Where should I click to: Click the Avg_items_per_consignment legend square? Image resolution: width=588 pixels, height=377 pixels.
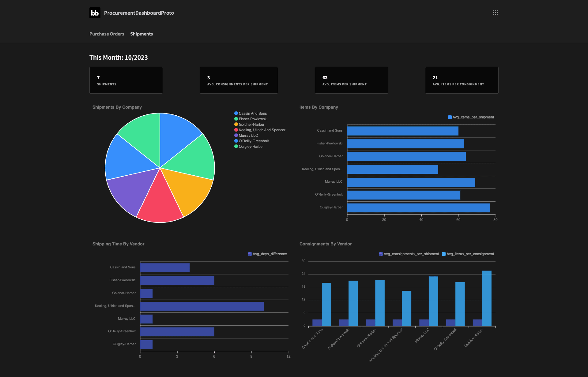(444, 254)
